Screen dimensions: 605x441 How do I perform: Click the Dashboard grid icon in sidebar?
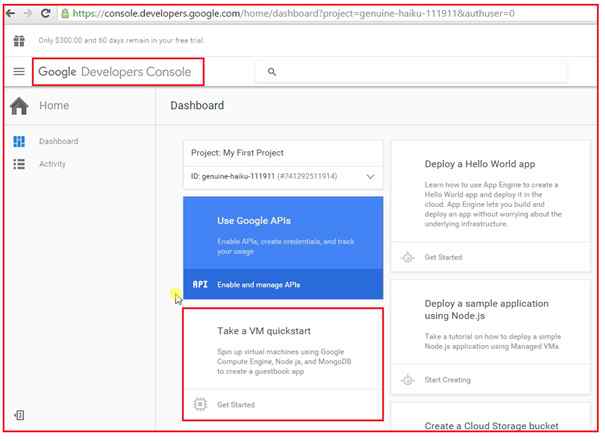pos(19,142)
